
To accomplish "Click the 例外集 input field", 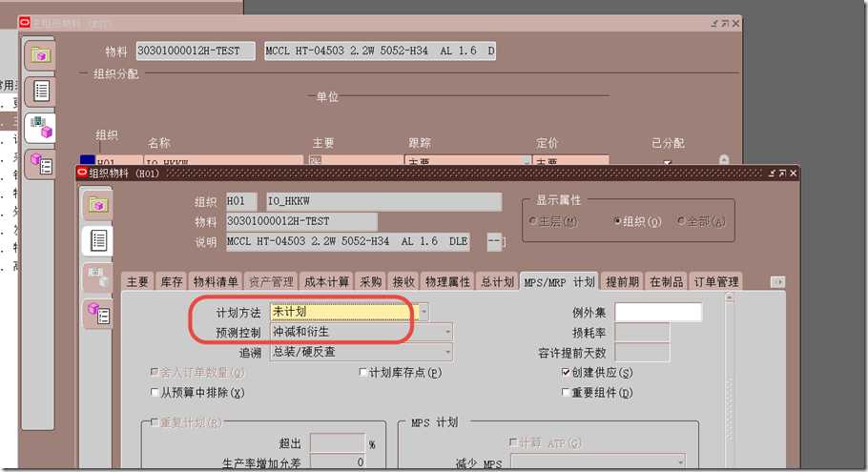I will (x=658, y=312).
